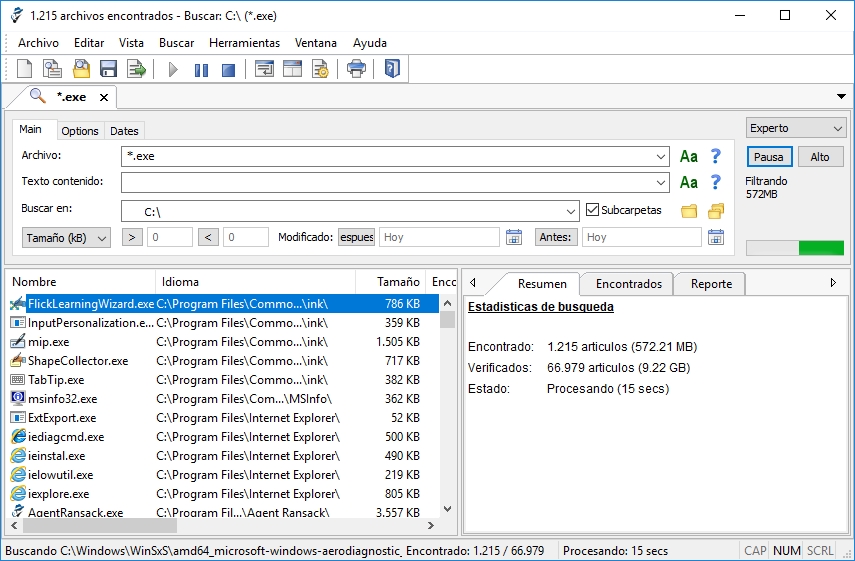Viewport: 855px width, 561px height.
Task: Click the Export results toolbar icon
Action: [x=136, y=69]
